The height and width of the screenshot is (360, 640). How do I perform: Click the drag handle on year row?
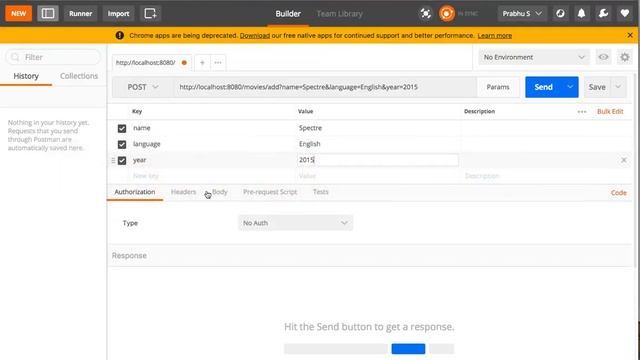point(113,160)
